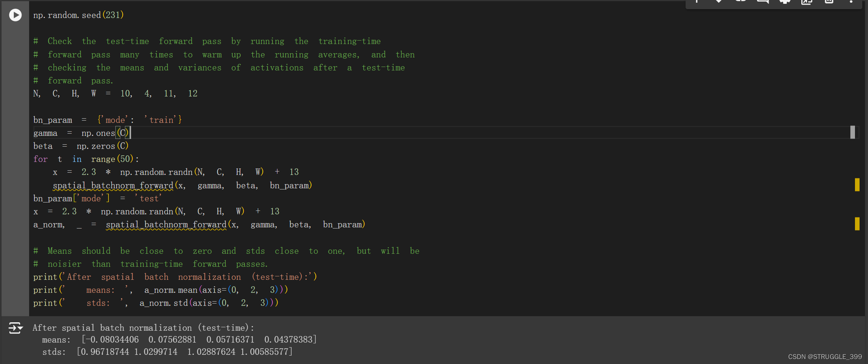
Task: Delete the cell with trash icon
Action: (829, 2)
